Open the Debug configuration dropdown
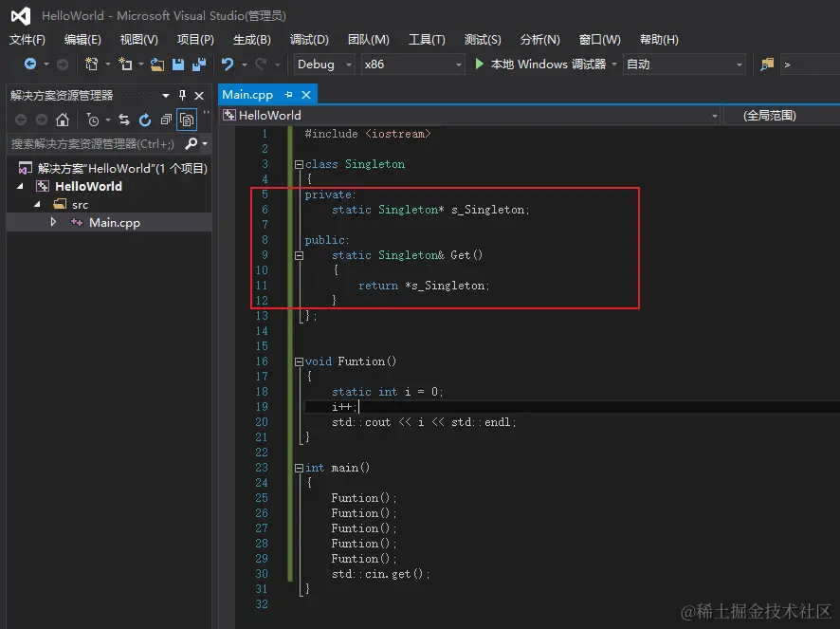 (x=324, y=65)
